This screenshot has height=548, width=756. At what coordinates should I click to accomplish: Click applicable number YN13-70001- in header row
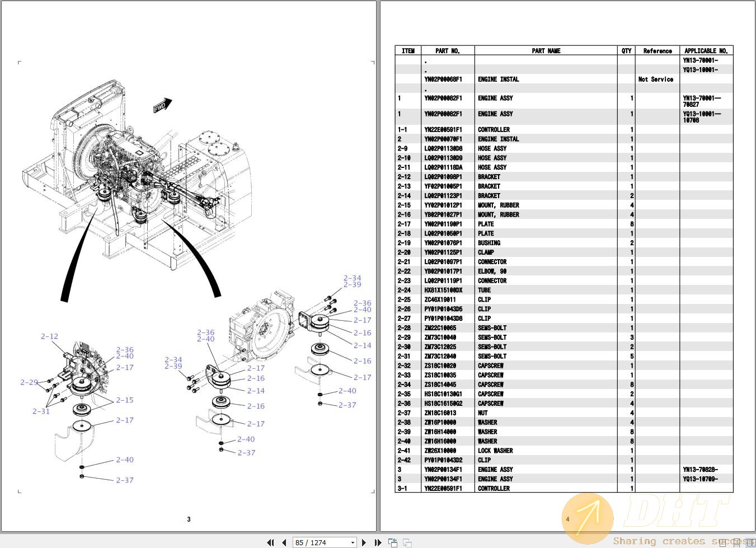700,60
